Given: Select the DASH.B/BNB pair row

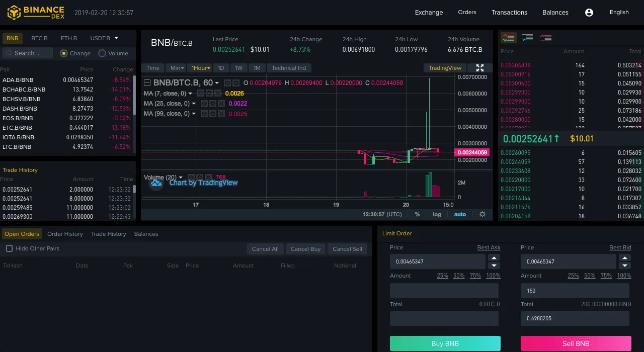Looking at the screenshot, I should (66, 109).
